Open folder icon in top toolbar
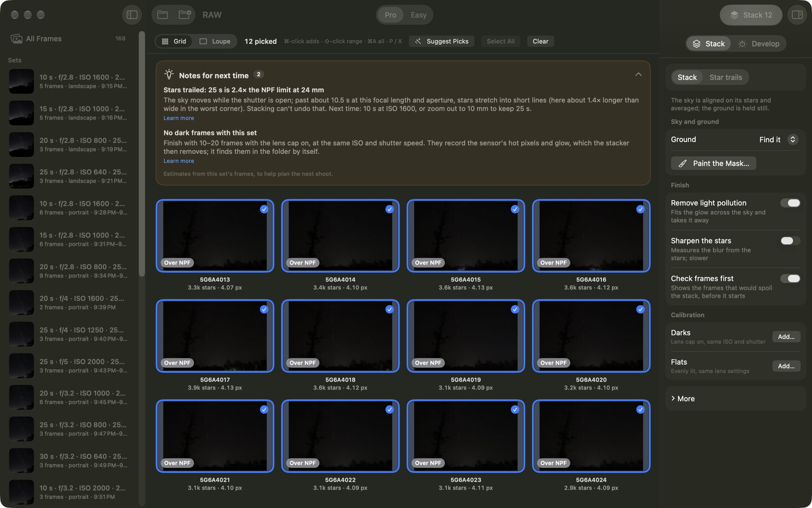 pos(162,15)
